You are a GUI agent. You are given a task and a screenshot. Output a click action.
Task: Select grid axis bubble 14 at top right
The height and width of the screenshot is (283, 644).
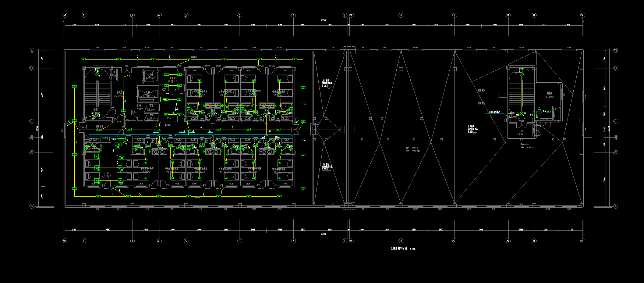pyautogui.click(x=583, y=15)
